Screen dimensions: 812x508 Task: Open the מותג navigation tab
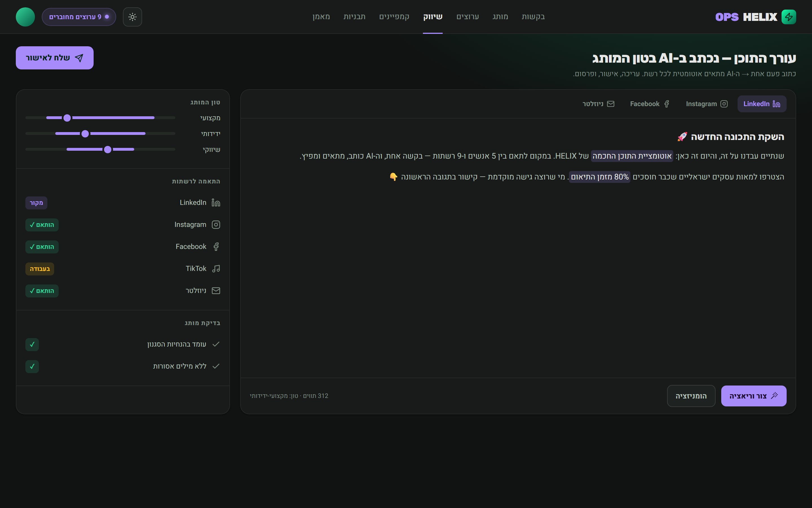point(500,17)
